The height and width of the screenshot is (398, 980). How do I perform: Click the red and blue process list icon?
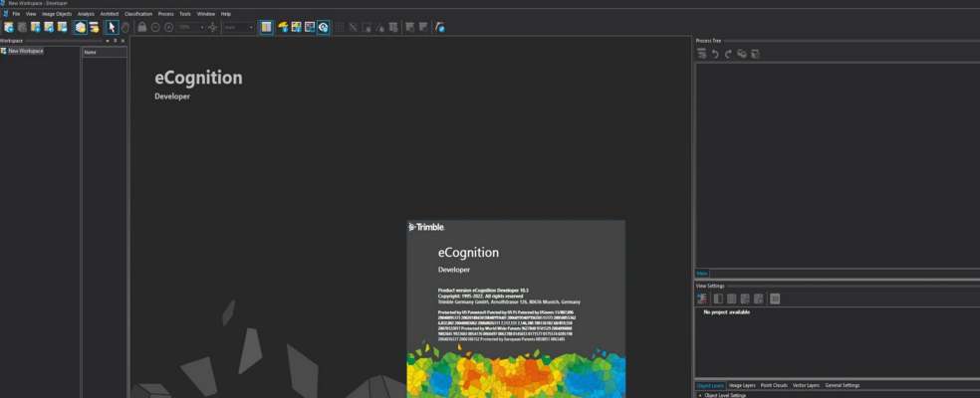point(310,27)
